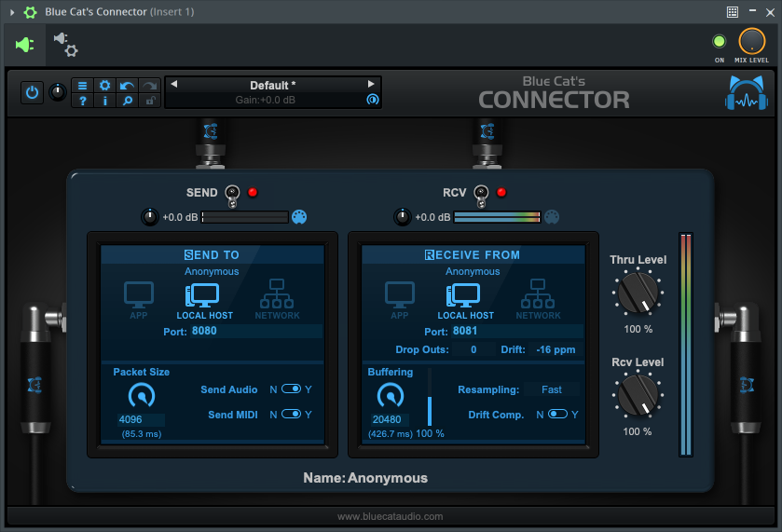This screenshot has width=782, height=532.
Task: Edit the send Port 8080 field
Action: tap(255, 331)
